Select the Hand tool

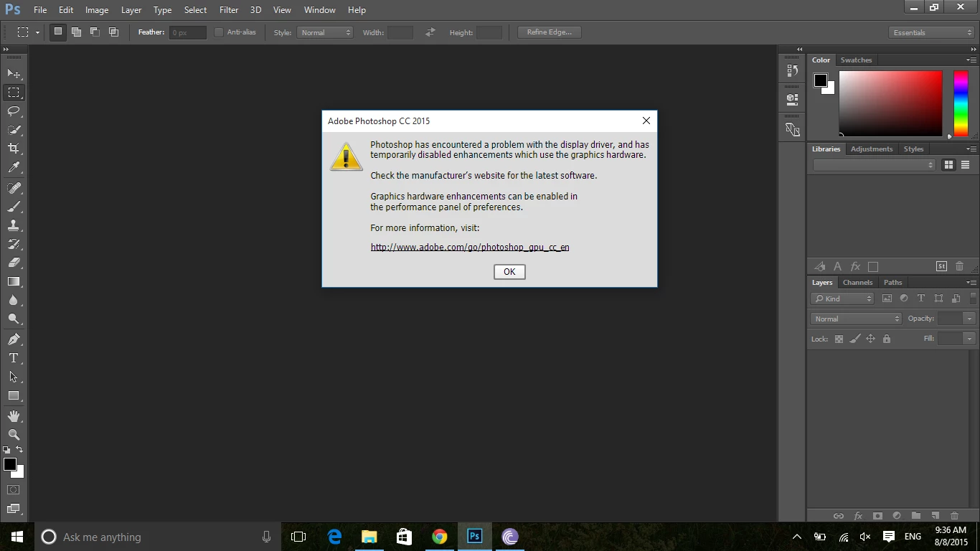coord(14,416)
